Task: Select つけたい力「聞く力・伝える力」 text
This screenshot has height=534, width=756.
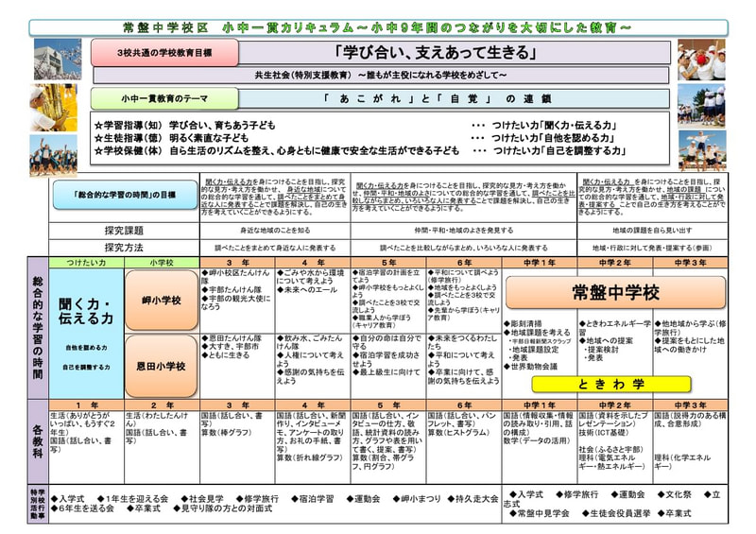Action: [554, 126]
